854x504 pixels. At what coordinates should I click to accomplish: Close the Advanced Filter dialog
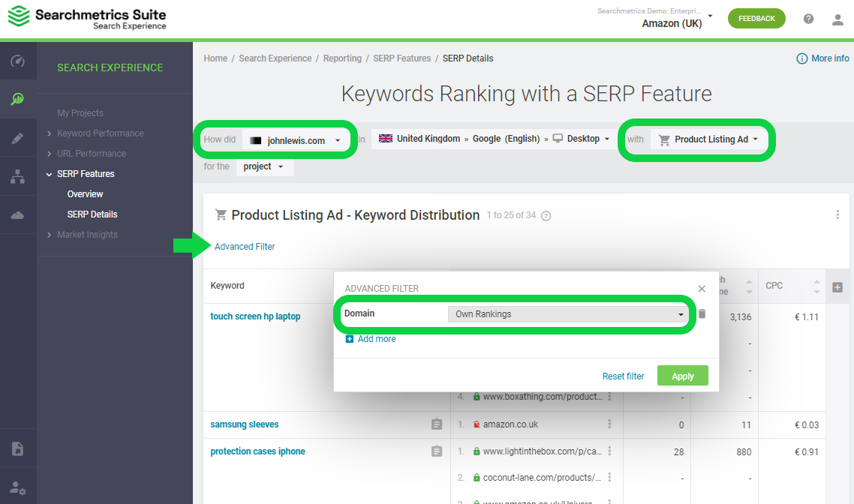point(702,289)
